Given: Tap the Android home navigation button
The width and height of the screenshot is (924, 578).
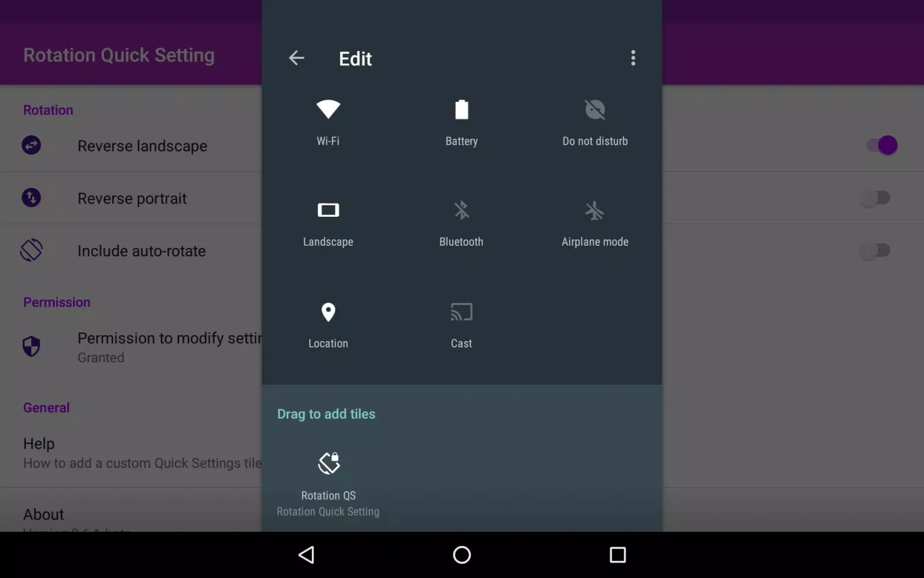Looking at the screenshot, I should (x=461, y=555).
